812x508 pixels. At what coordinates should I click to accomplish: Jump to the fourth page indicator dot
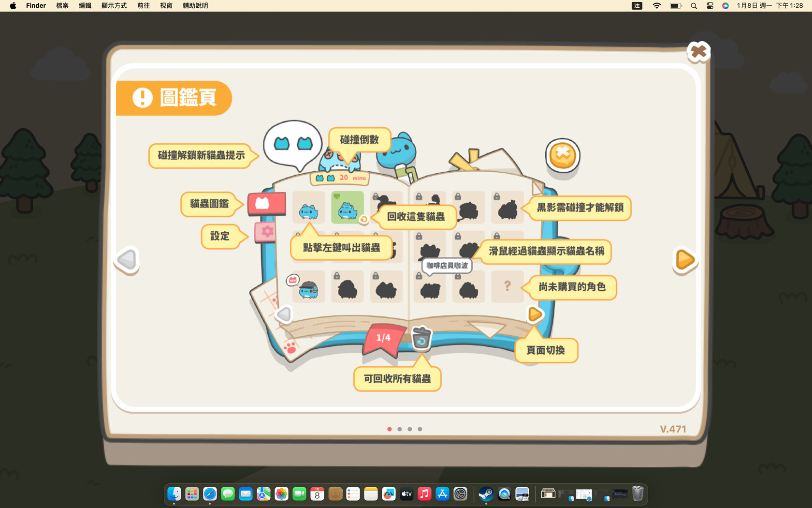pyautogui.click(x=420, y=429)
